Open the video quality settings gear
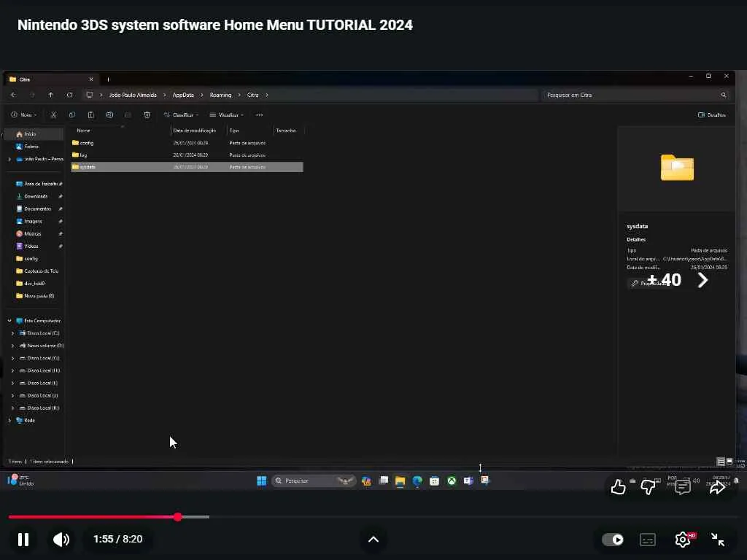Image resolution: width=747 pixels, height=560 pixels. (683, 539)
